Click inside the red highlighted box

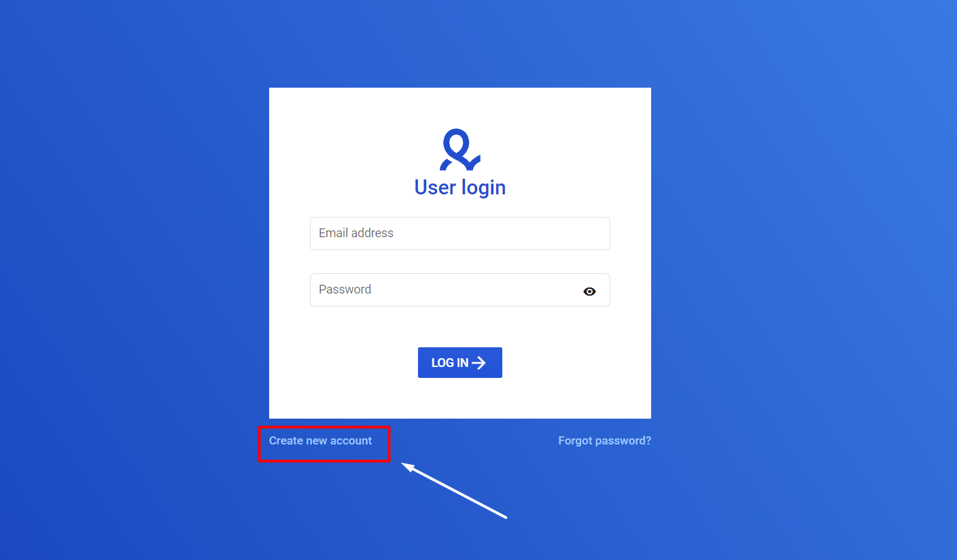coord(324,444)
